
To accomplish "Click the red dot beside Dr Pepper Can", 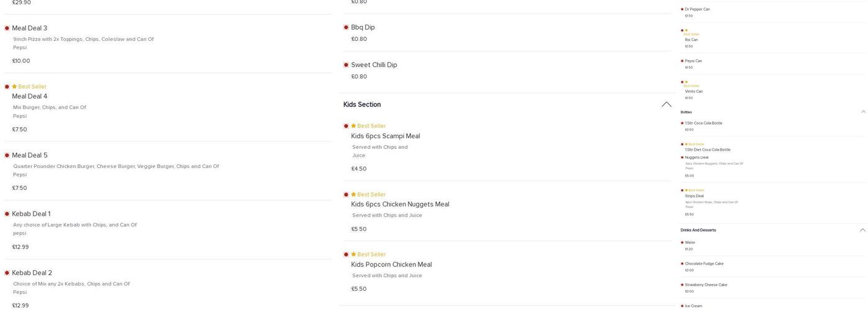I will (682, 9).
